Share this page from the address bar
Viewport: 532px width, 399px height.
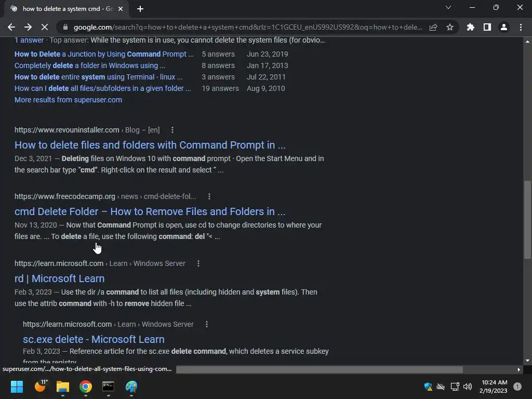click(433, 27)
